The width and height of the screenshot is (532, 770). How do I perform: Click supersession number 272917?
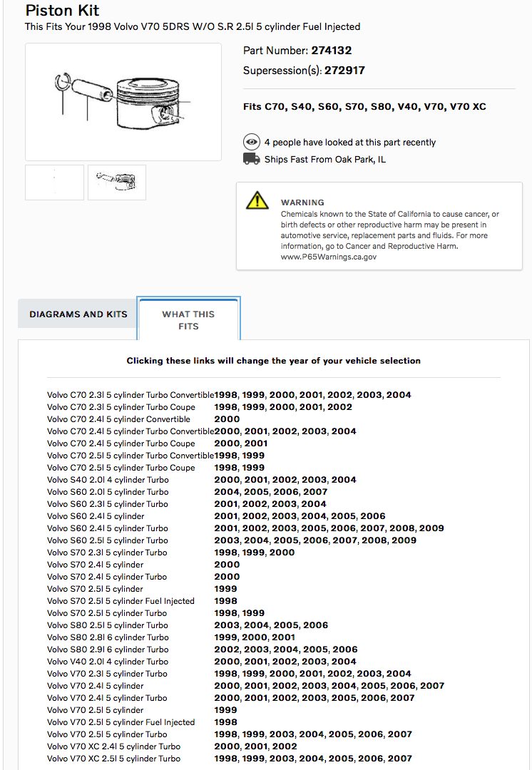tap(345, 70)
